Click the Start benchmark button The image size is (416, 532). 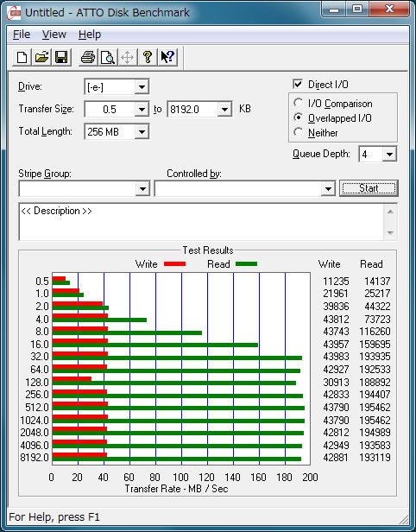point(369,188)
